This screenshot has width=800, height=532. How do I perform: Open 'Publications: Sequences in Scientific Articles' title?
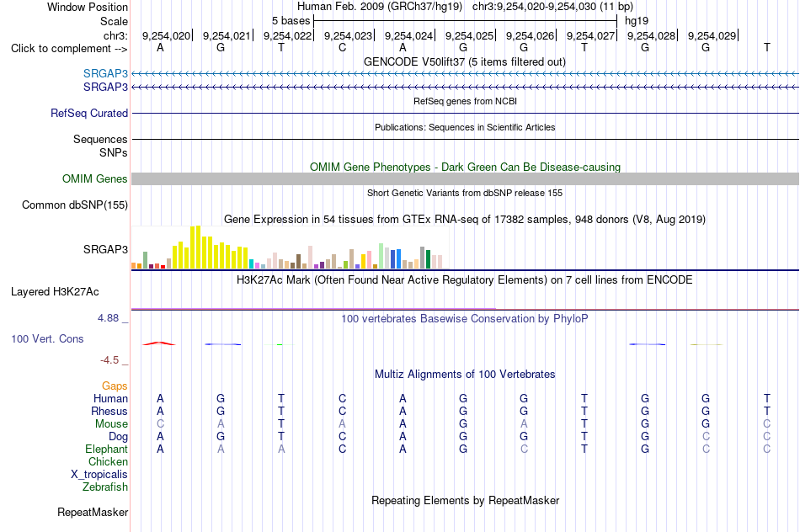tap(465, 127)
